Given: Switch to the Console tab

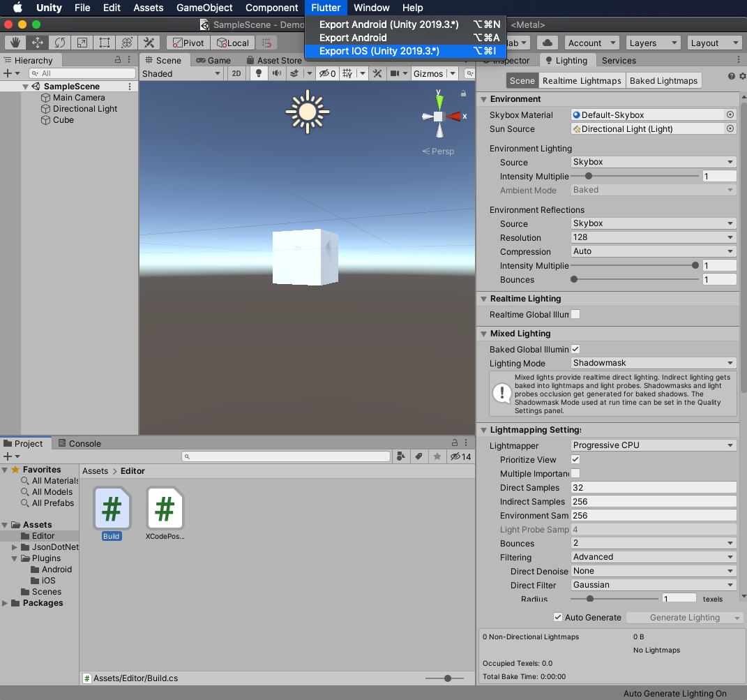Looking at the screenshot, I should coord(80,443).
